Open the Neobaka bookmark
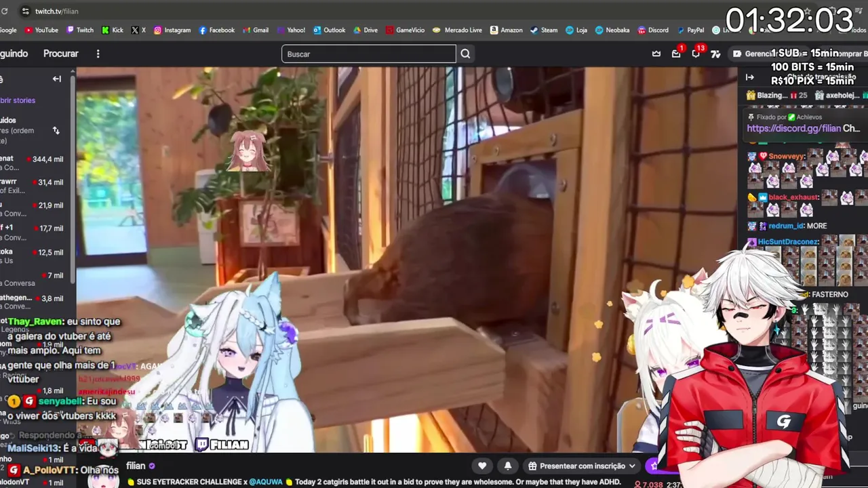The image size is (868, 488). click(612, 30)
